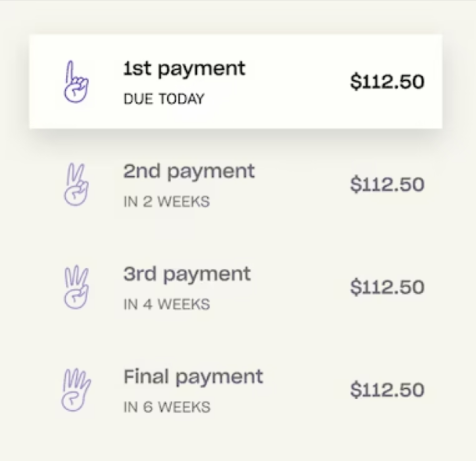Click the 2nd payment $112.50 amount
This screenshot has height=461, width=476.
[387, 184]
